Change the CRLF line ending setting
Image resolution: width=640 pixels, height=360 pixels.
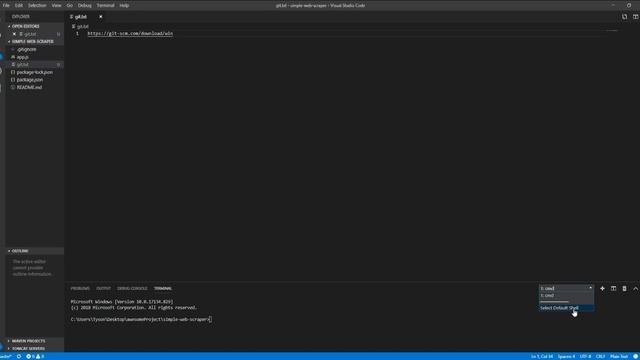(x=600, y=356)
